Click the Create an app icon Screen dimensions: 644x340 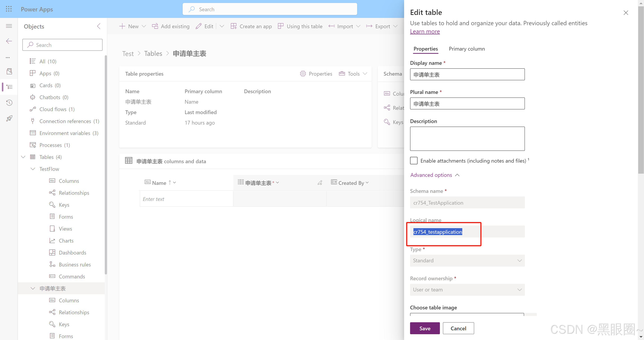pyautogui.click(x=234, y=26)
